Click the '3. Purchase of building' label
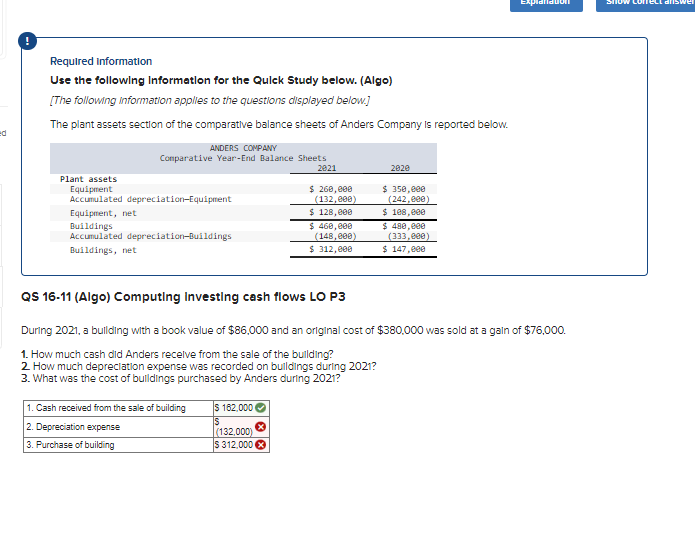 [70, 445]
